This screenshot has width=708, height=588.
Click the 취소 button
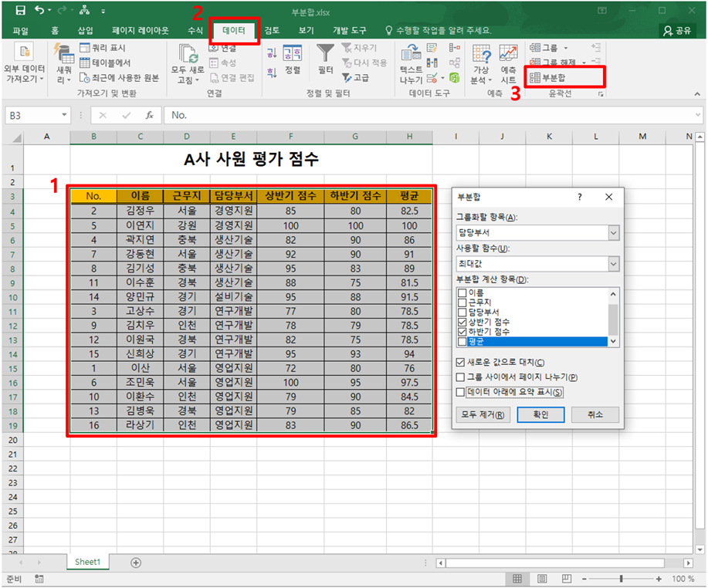click(595, 414)
